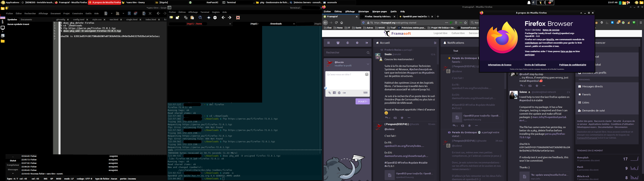Favourite the first notification's status
This screenshot has height=181, width=644.
point(470,126)
